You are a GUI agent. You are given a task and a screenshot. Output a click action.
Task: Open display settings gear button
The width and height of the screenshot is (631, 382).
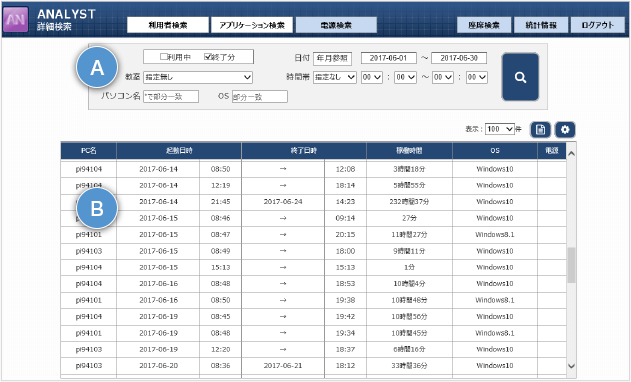point(565,130)
